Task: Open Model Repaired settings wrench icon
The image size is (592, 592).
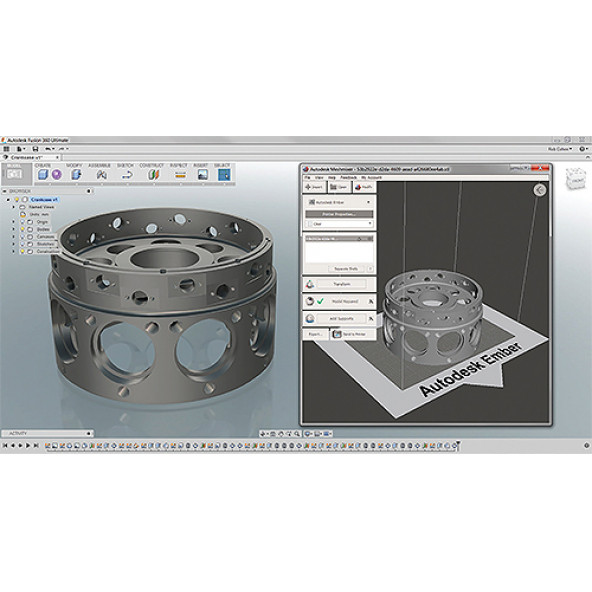Action: tap(371, 301)
